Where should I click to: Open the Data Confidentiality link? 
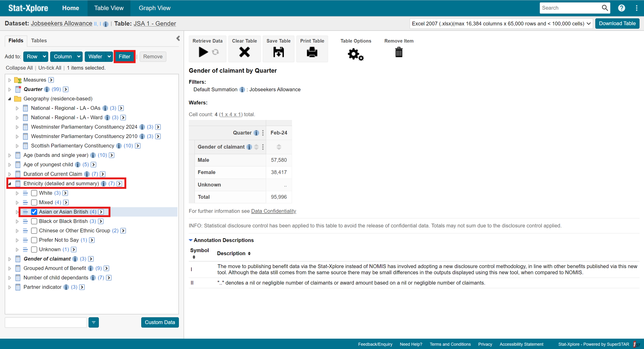point(273,211)
